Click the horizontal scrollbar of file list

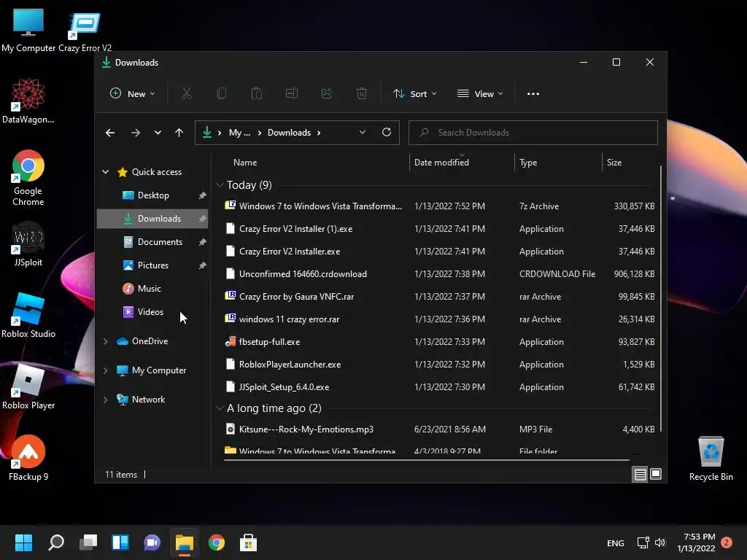click(x=426, y=460)
